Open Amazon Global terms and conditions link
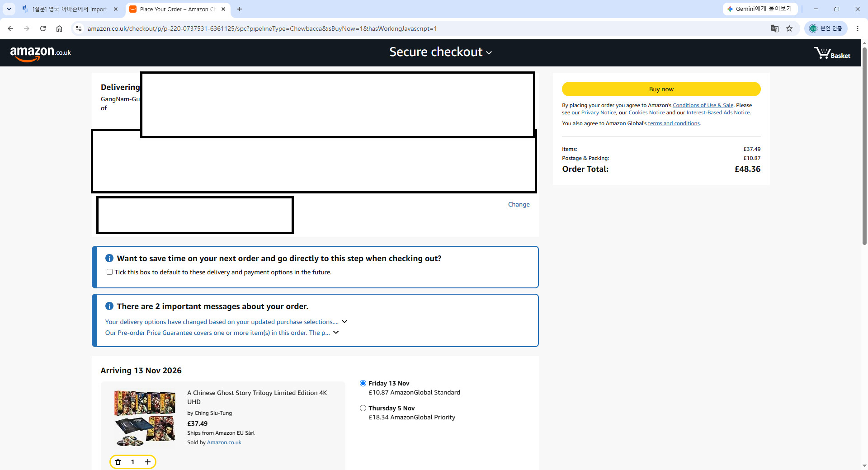 [x=674, y=123]
